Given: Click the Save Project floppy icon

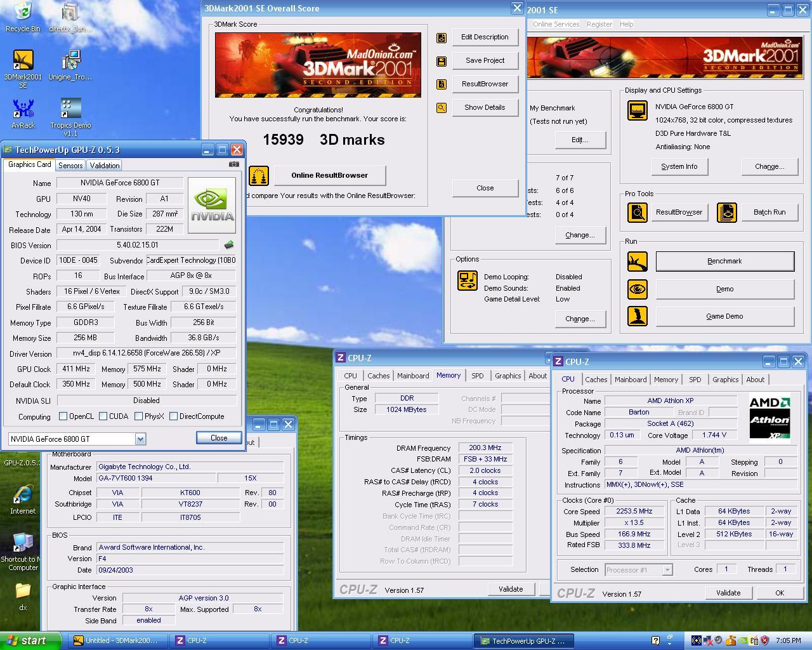Looking at the screenshot, I should 442,61.
